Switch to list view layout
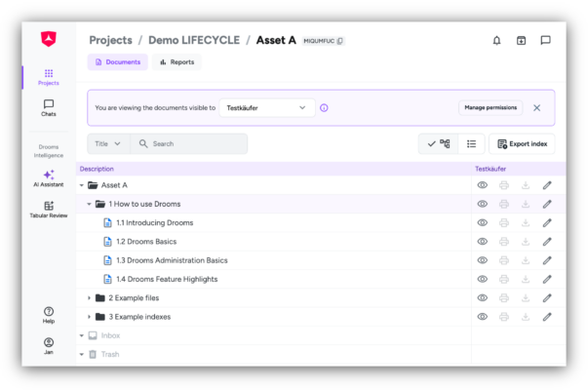The image size is (588, 390). click(x=471, y=143)
